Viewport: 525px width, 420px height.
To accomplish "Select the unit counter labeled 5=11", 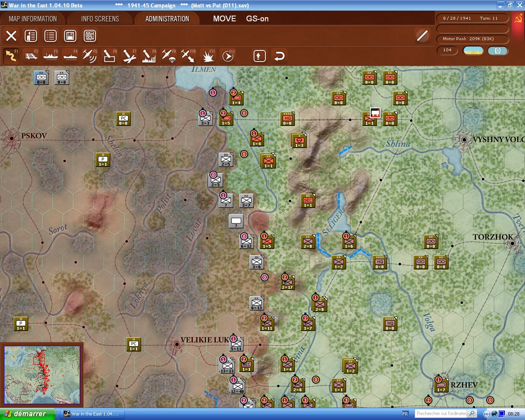I will click(x=236, y=344).
